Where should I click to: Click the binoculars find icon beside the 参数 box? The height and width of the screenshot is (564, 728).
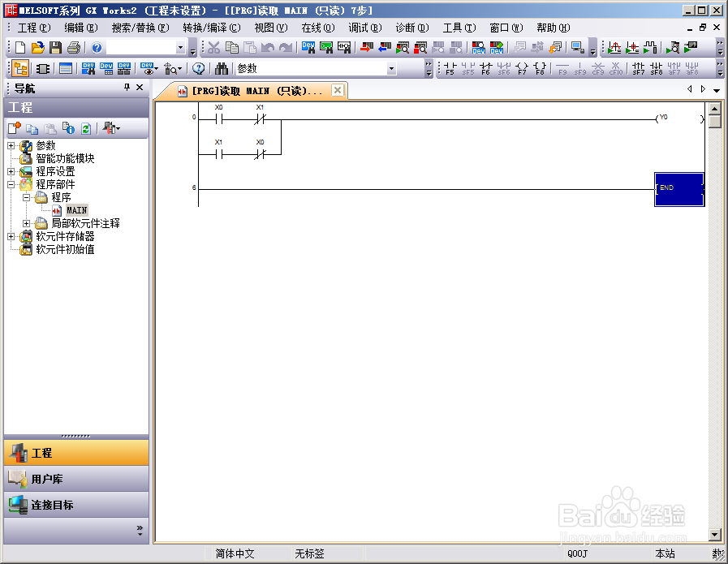[x=222, y=69]
